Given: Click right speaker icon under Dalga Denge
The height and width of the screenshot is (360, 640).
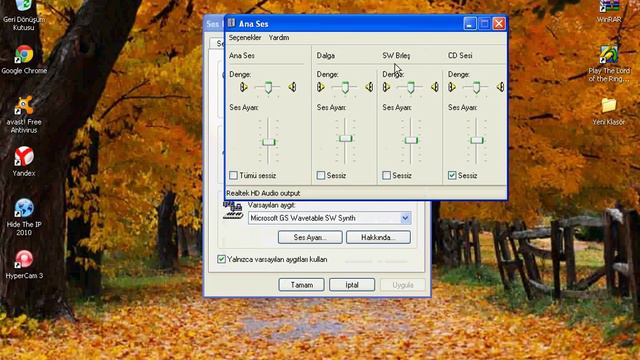Looking at the screenshot, I should (369, 87).
